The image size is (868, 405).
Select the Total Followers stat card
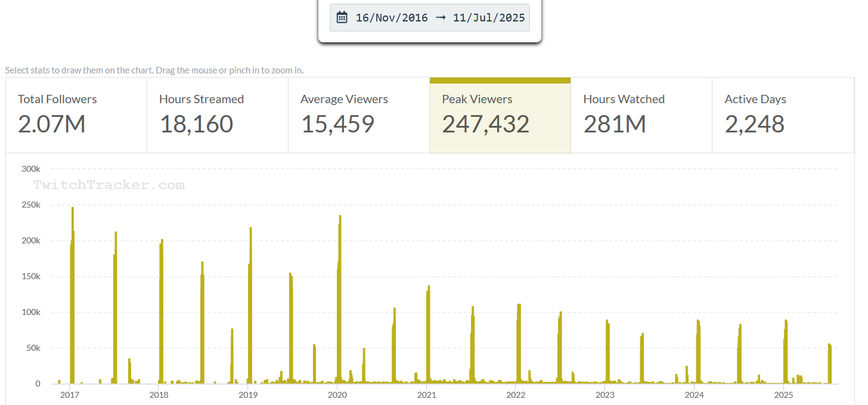(76, 115)
